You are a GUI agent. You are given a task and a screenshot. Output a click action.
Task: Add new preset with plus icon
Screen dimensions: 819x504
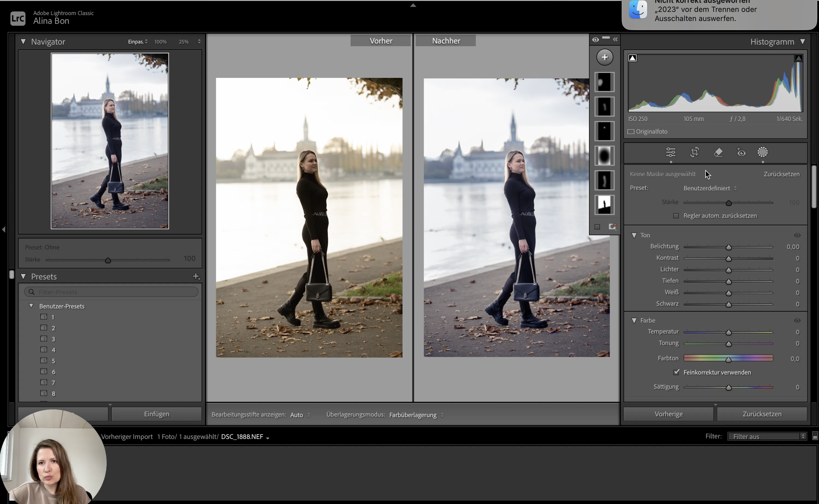coord(196,276)
